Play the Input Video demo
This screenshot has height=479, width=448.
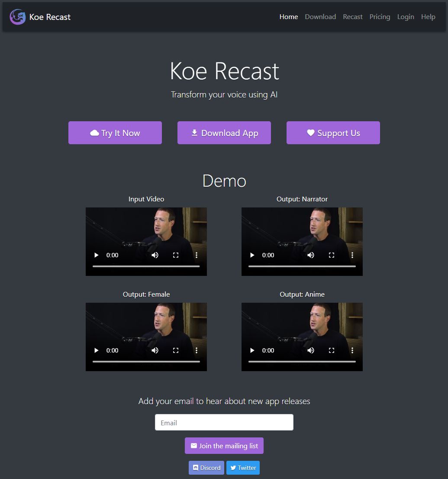tap(96, 255)
